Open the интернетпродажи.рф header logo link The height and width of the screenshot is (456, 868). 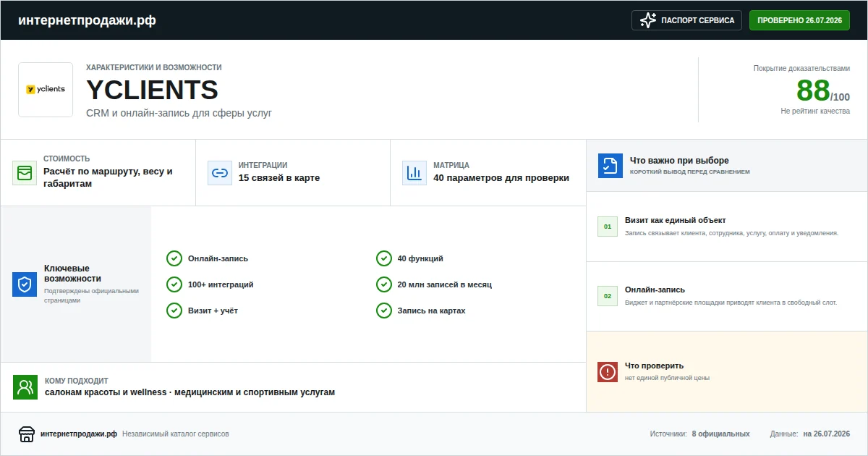[87, 20]
